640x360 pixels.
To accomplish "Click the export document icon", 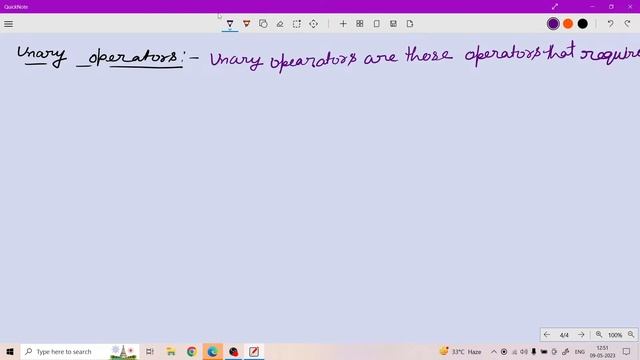I will click(410, 24).
